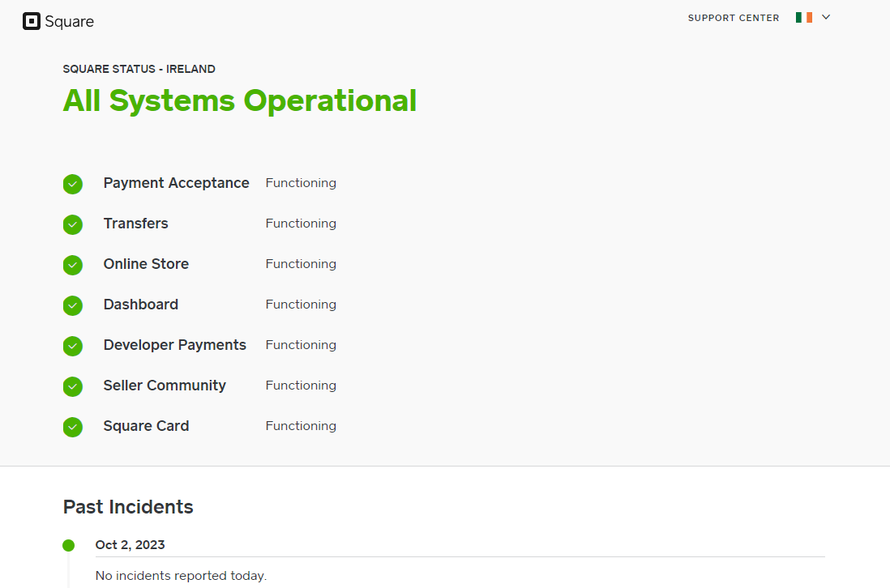Click Functioning status next to Transfers
Screen dimensions: 890x588
(x=301, y=224)
